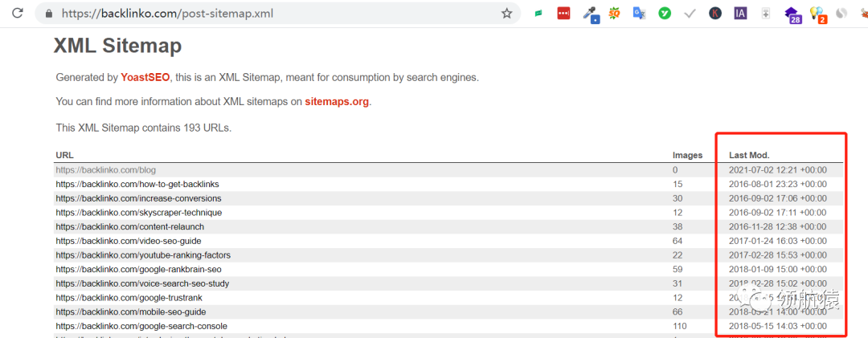Viewport: 868px width, 338px height.
Task: Sort by the Images column header
Action: tap(687, 155)
